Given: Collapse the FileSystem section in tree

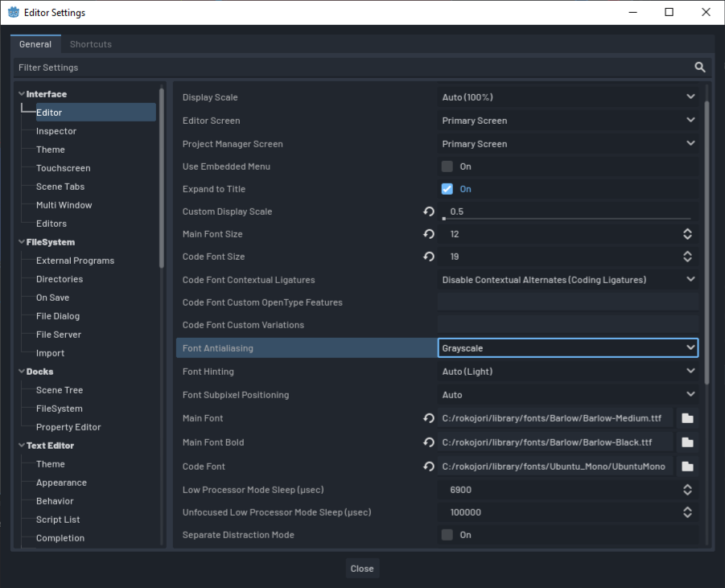Looking at the screenshot, I should click(x=22, y=242).
